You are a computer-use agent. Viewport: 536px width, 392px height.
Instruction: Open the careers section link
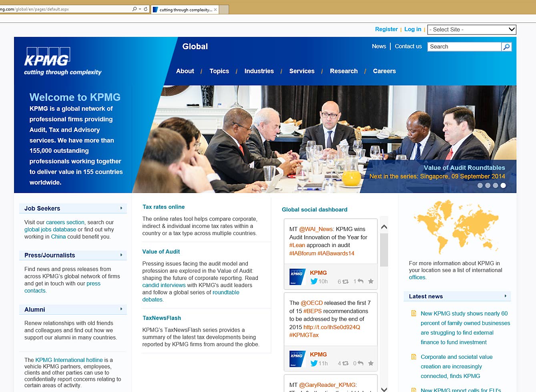[x=65, y=222]
